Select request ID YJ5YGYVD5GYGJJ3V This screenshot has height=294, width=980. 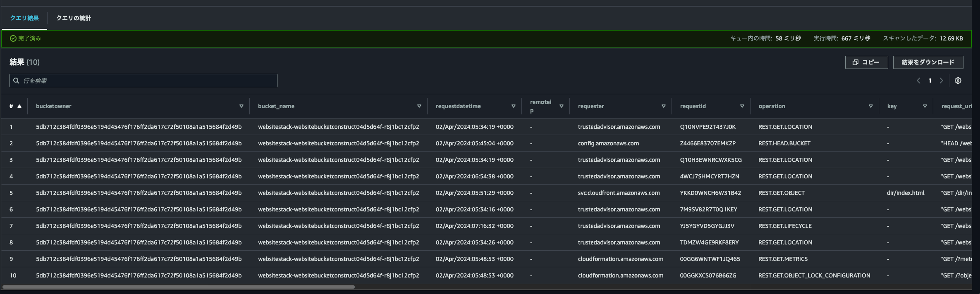(707, 226)
